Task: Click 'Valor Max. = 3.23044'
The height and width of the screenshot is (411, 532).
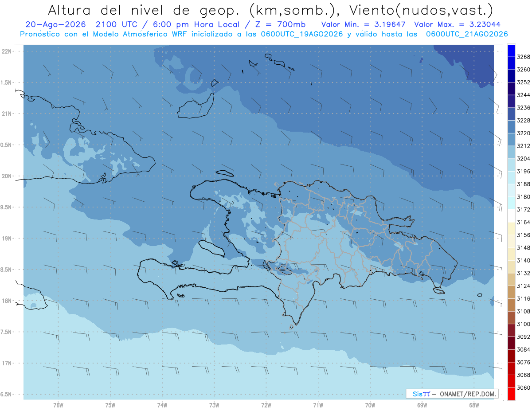Action: 457,24
